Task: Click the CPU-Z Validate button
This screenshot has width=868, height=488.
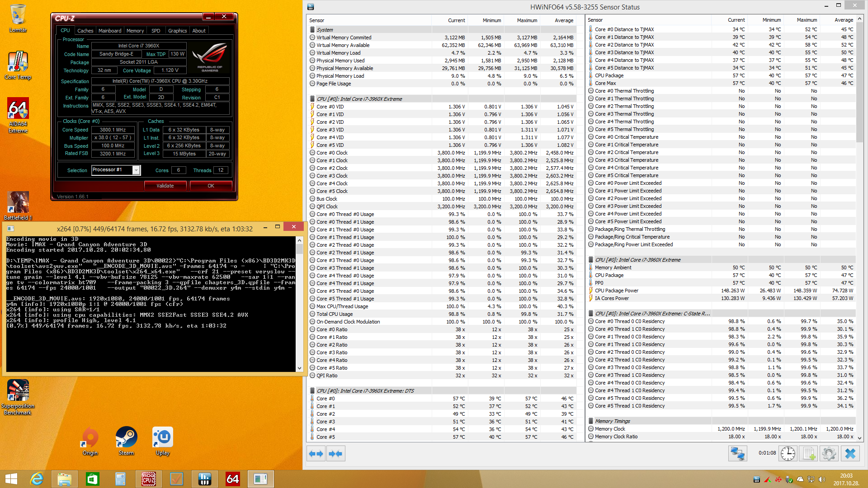Action: 165,186
